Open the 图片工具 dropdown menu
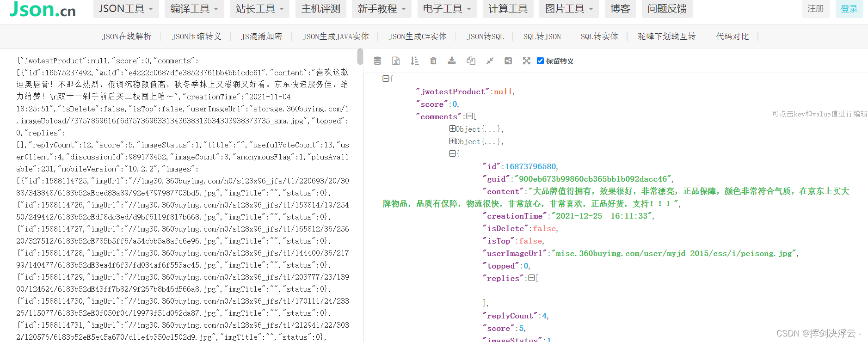Viewport: 868px width, 342px height. pos(569,9)
